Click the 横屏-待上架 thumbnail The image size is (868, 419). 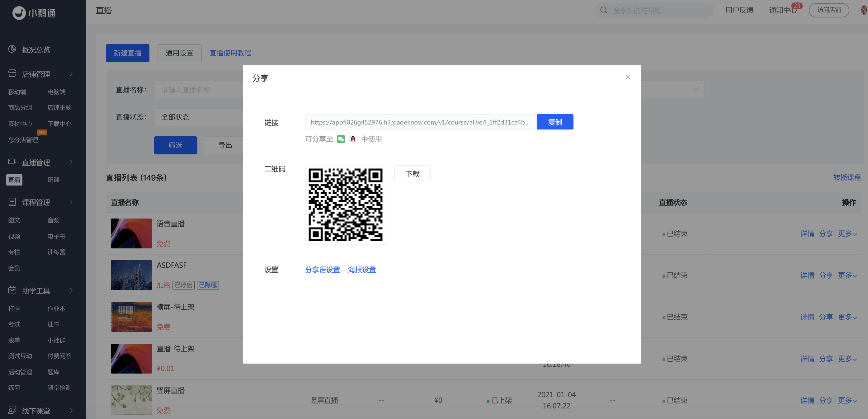click(131, 317)
